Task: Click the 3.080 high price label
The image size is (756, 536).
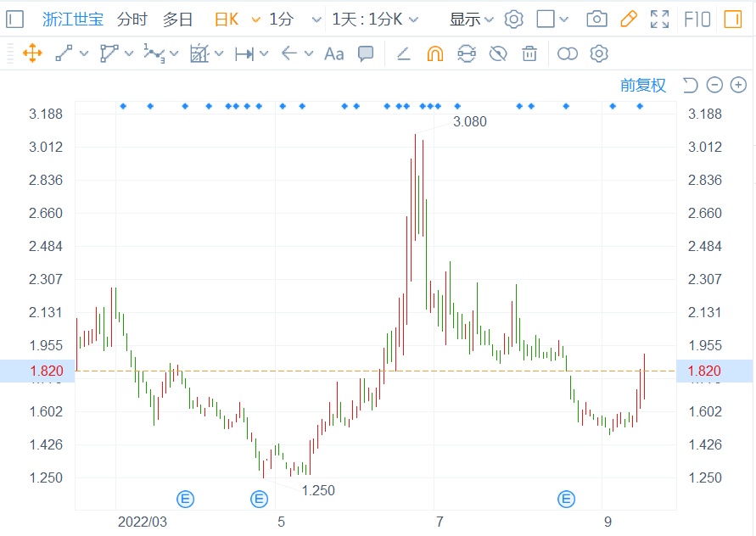Action: (469, 121)
